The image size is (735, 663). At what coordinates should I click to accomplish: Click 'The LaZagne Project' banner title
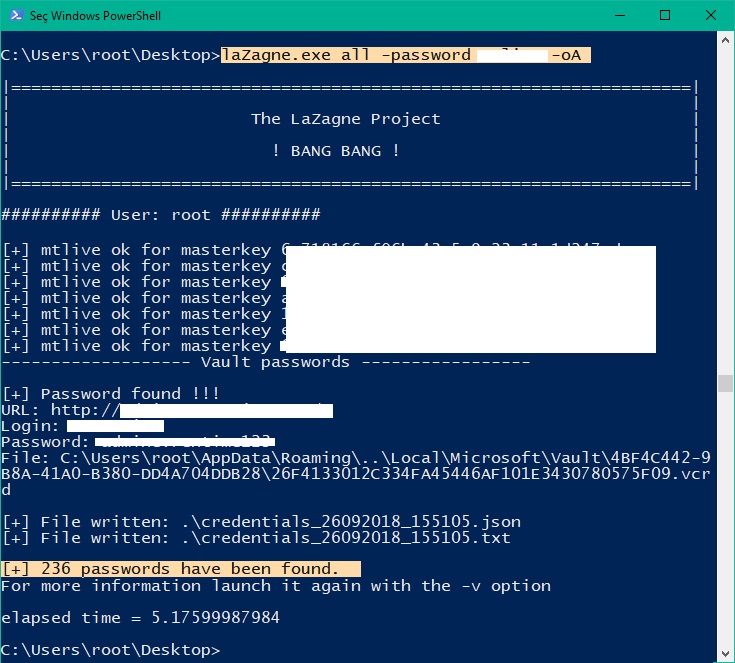[x=345, y=119]
